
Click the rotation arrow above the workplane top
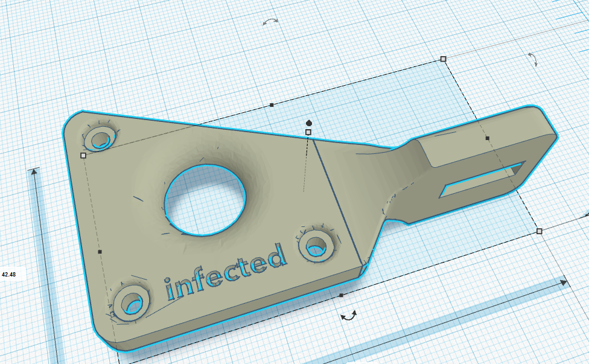pyautogui.click(x=270, y=22)
